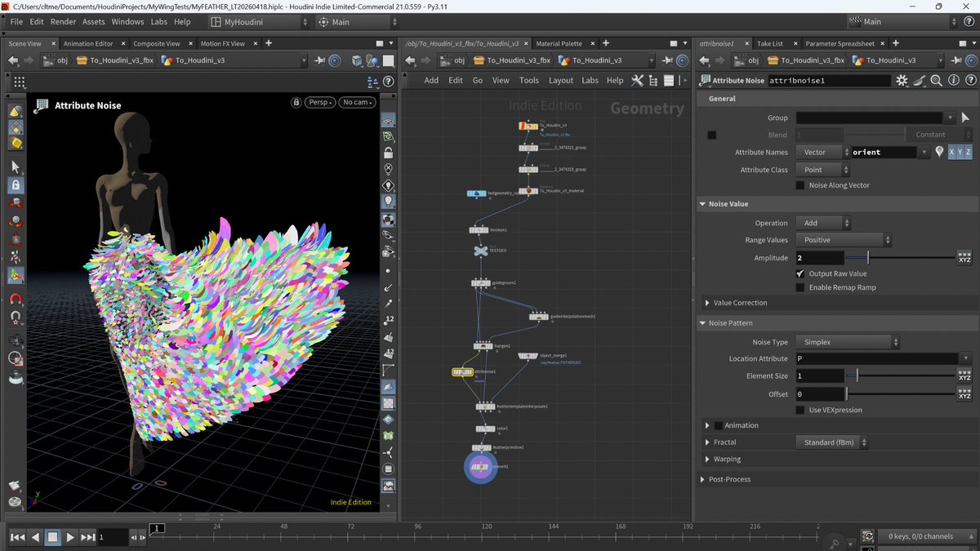Open the parameter pane help icon
Screen dimensions: 980x551
969,80
